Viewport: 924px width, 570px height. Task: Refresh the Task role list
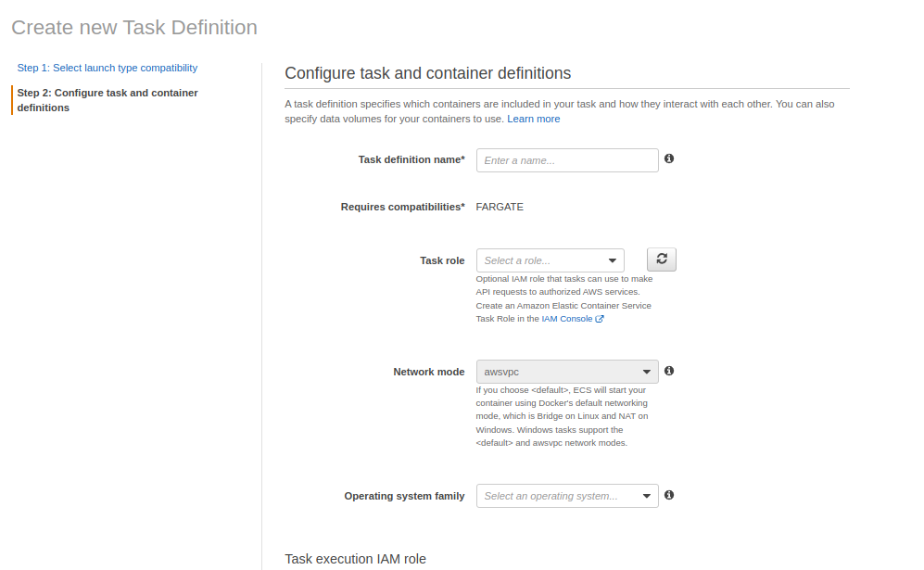(661, 260)
